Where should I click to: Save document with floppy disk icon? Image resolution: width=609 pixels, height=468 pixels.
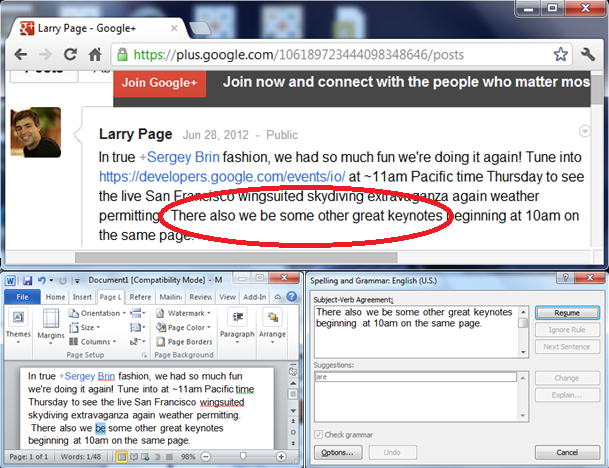[x=27, y=280]
